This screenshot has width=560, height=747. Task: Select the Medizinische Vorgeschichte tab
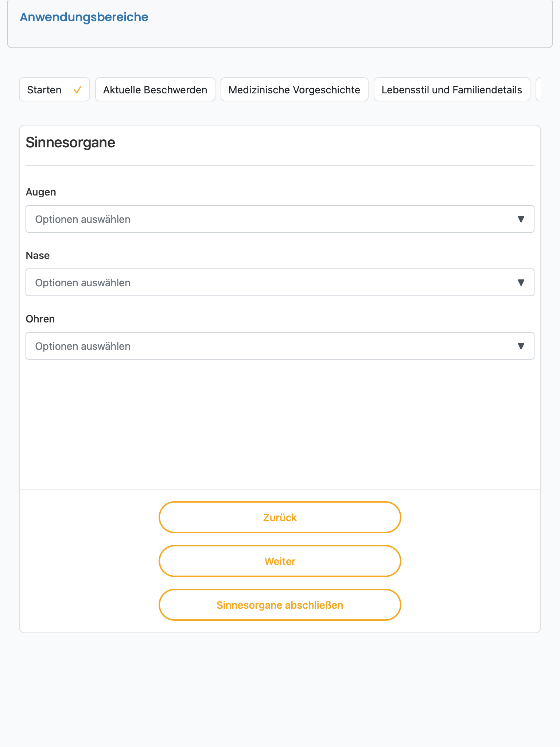(295, 89)
